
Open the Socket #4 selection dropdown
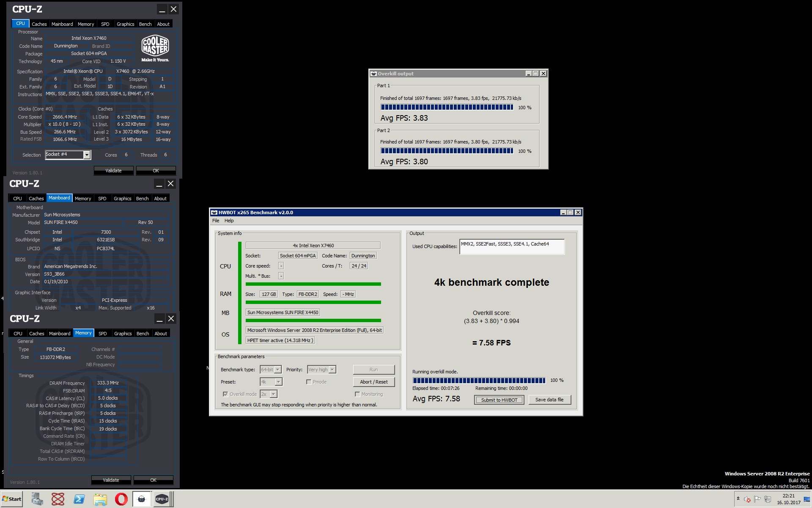coord(68,155)
